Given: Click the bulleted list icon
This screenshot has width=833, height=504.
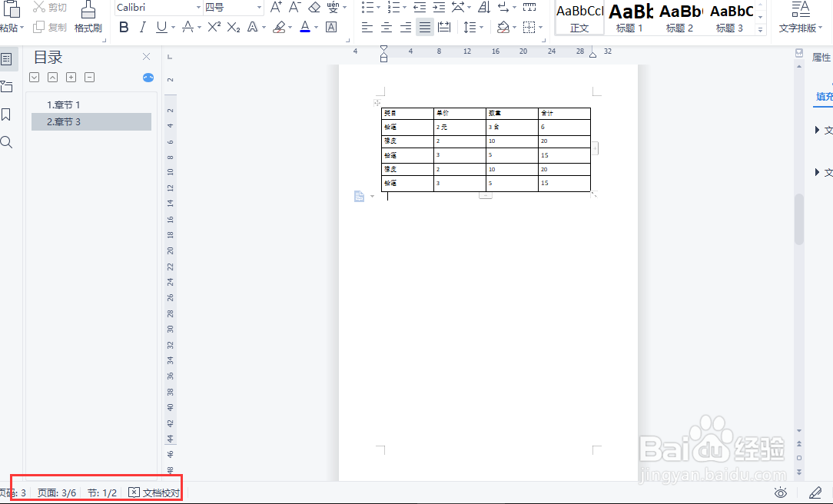Looking at the screenshot, I should (x=367, y=8).
